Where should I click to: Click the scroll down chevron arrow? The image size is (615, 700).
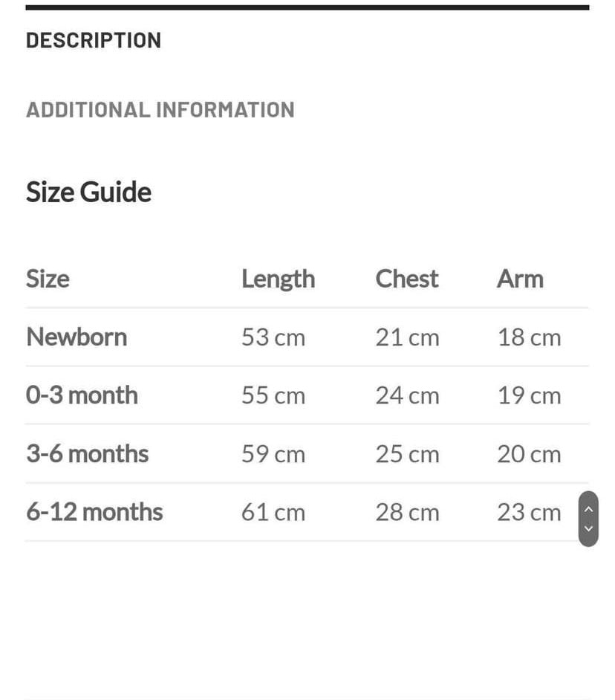[x=588, y=528]
